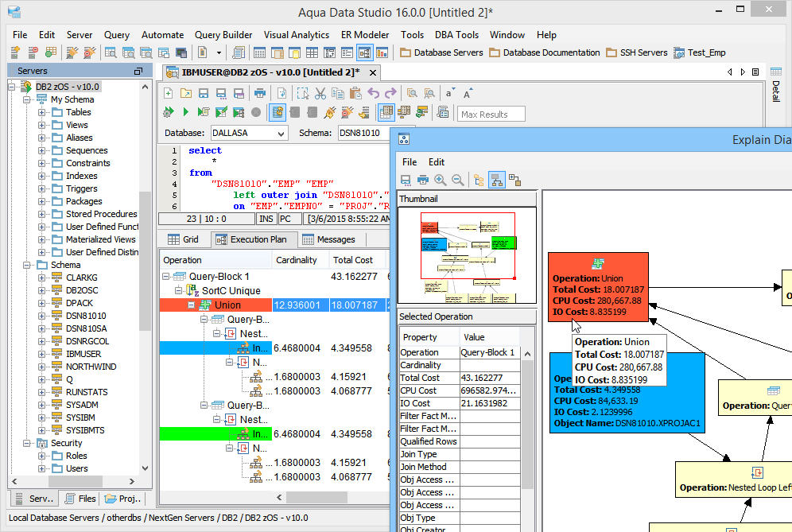The height and width of the screenshot is (532, 792).
Task: Click the print icon in the editor toolbar
Action: click(259, 94)
